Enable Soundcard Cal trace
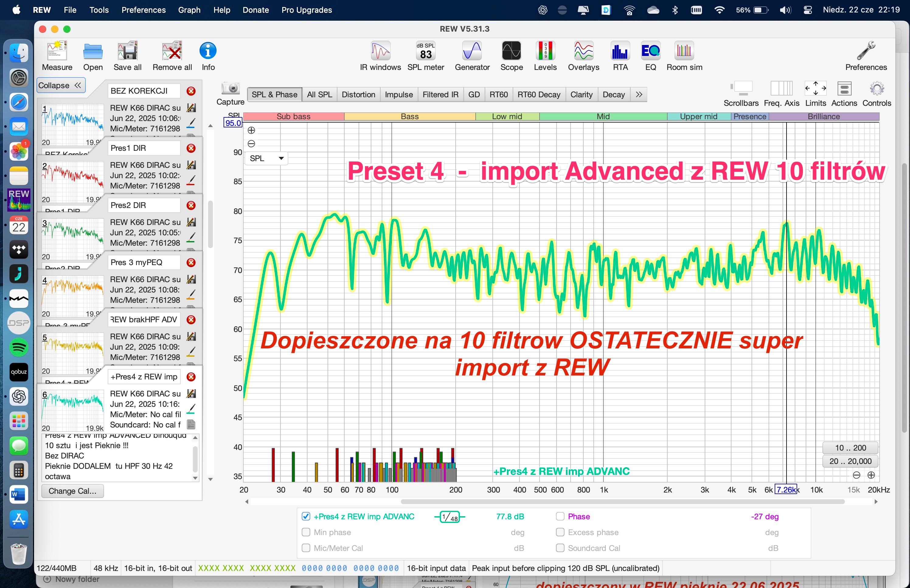The height and width of the screenshot is (588, 910). point(560,548)
